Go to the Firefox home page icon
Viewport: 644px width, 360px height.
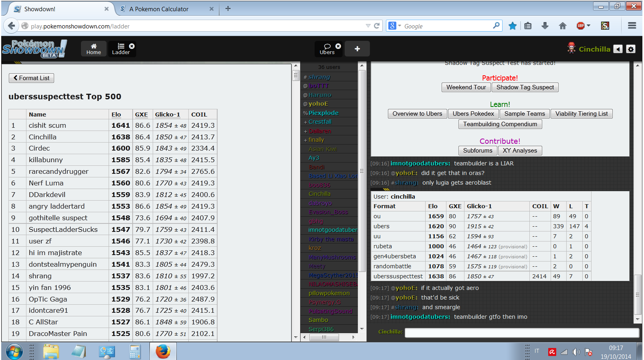[x=563, y=26]
